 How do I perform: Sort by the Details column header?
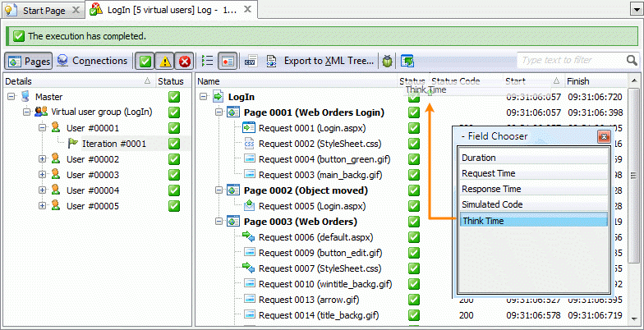[78, 81]
